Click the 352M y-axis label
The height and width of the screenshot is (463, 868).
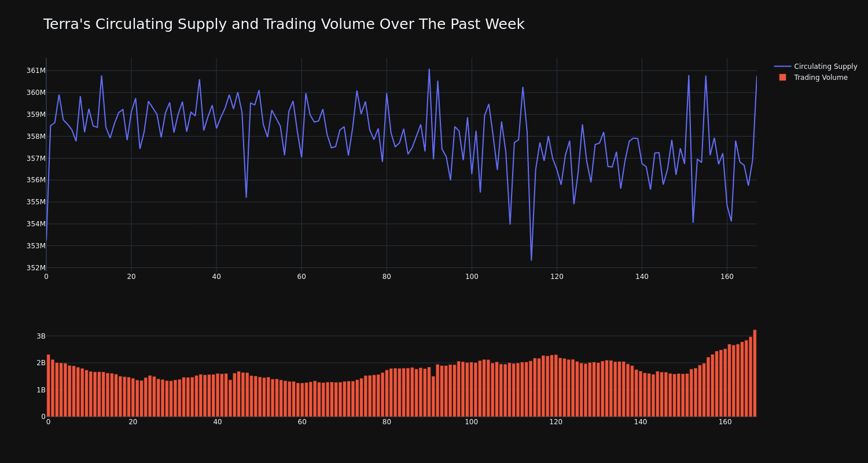pos(36,267)
